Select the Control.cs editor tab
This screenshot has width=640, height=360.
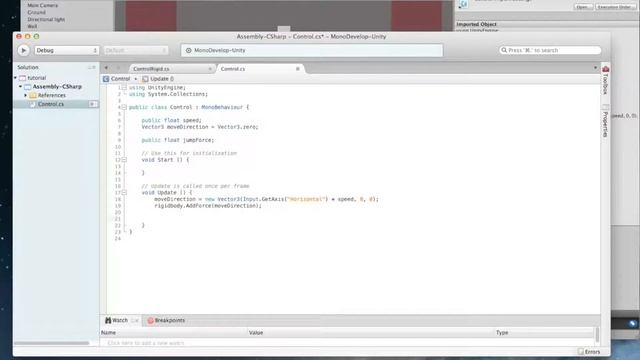[233, 69]
